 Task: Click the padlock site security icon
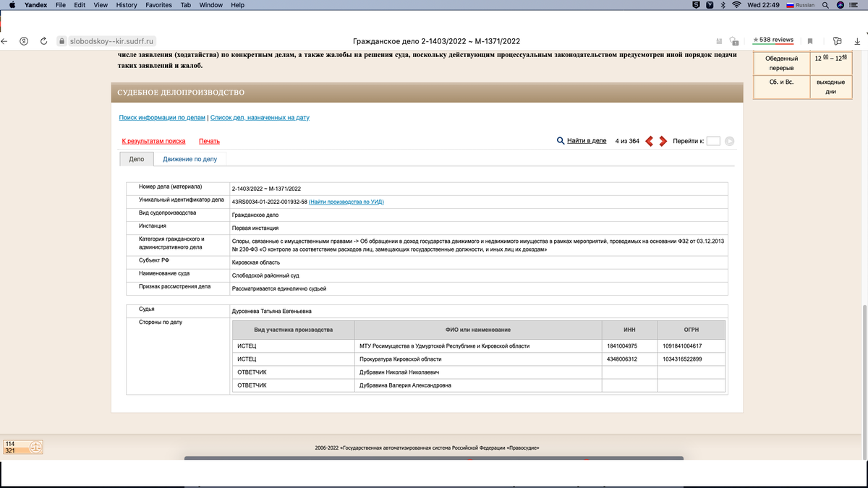(x=62, y=41)
